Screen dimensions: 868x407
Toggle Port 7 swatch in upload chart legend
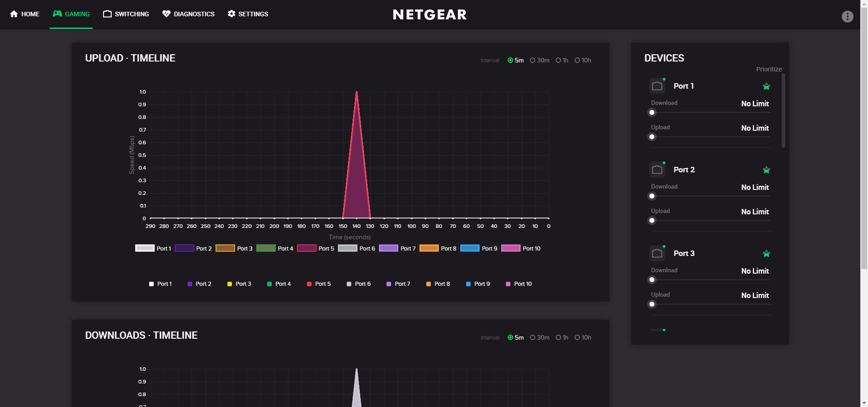point(388,248)
